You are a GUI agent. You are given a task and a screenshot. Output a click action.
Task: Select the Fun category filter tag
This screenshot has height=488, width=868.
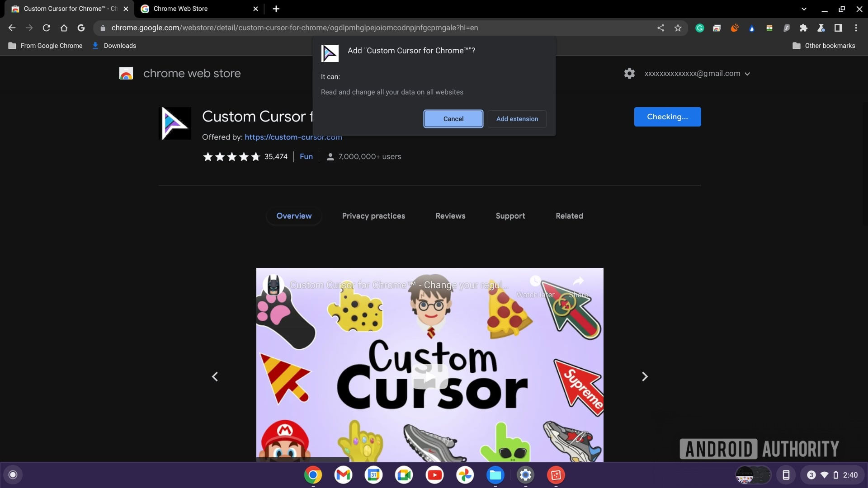[x=306, y=156]
